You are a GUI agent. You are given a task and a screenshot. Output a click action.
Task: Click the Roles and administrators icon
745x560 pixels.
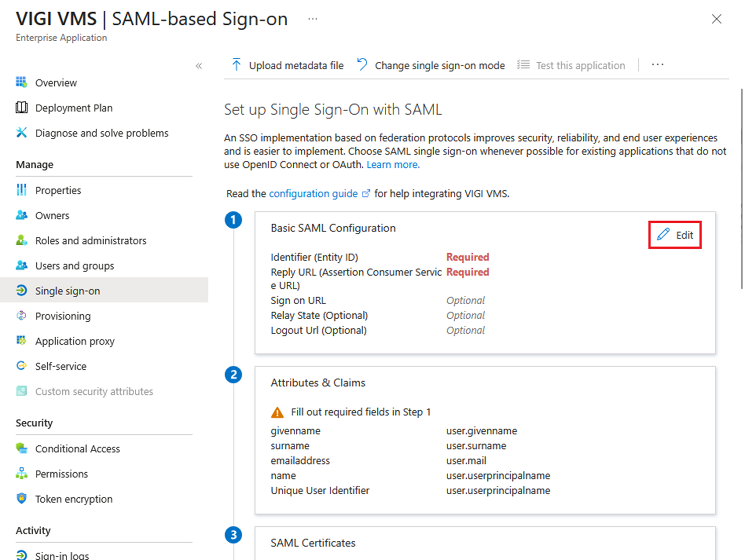pyautogui.click(x=21, y=240)
